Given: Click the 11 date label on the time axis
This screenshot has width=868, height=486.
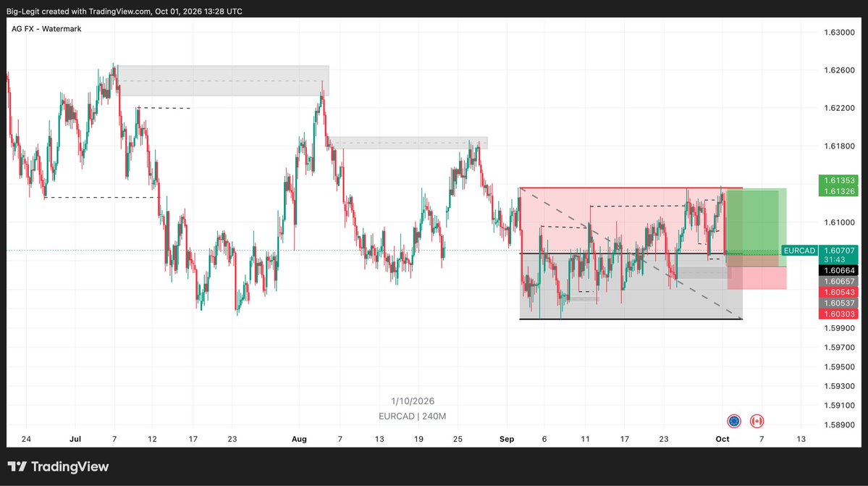Looking at the screenshot, I should [x=585, y=439].
